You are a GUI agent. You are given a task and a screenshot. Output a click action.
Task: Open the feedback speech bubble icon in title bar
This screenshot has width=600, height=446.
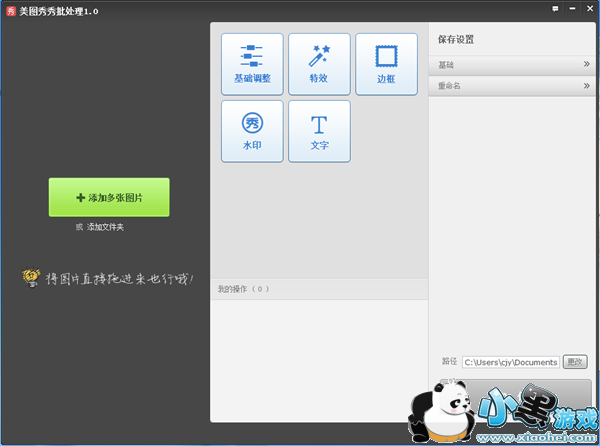[x=555, y=9]
